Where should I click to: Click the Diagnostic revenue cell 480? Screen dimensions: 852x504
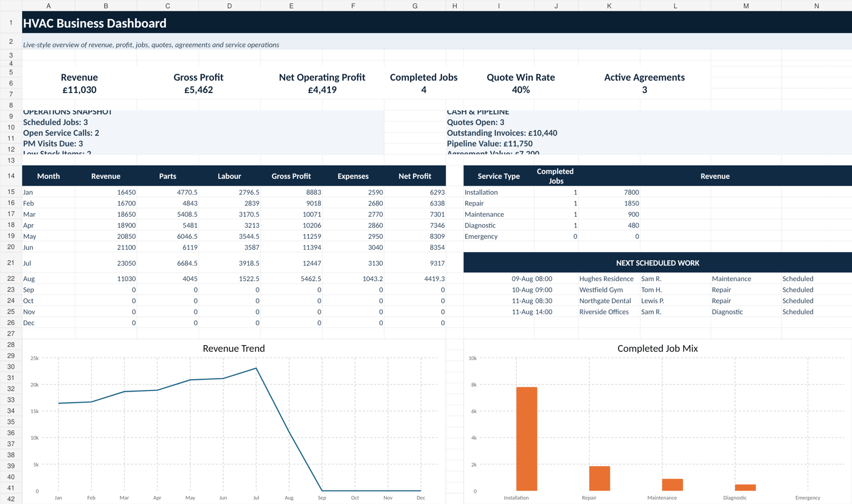(609, 225)
